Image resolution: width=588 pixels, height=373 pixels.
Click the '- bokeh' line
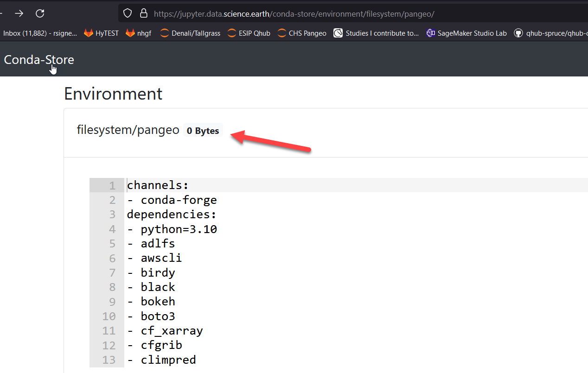[x=151, y=301]
